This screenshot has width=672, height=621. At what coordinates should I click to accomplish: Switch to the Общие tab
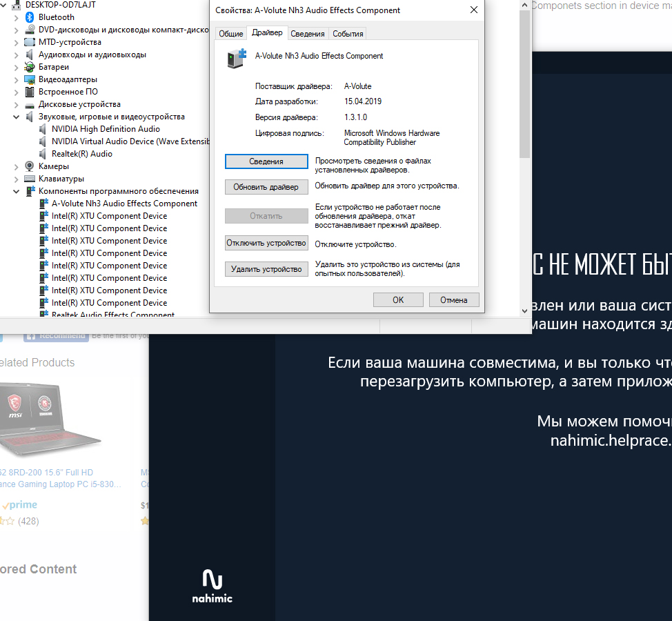click(230, 33)
